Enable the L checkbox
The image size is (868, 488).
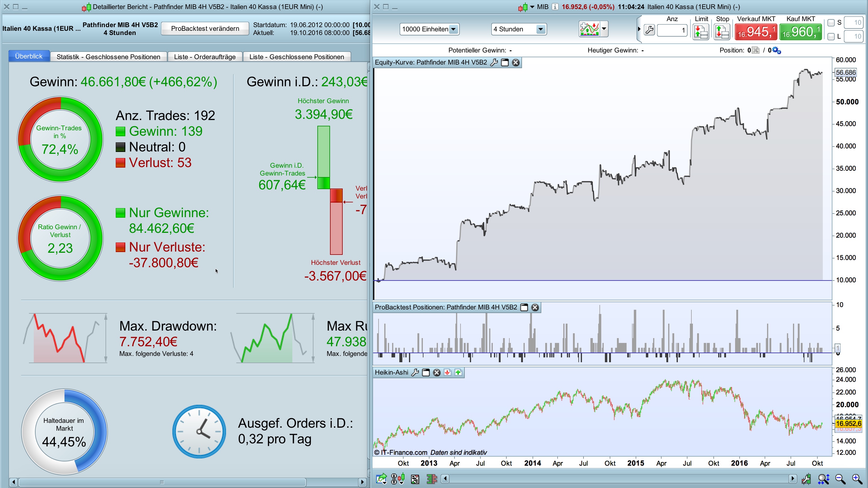(831, 36)
